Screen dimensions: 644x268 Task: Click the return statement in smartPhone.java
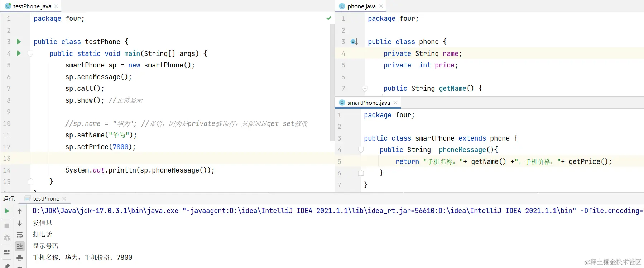[x=504, y=161]
